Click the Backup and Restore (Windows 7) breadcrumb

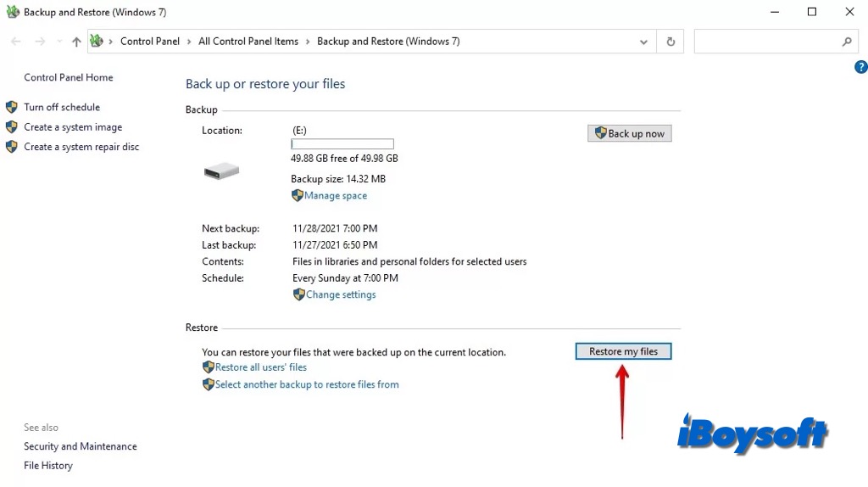(x=388, y=42)
